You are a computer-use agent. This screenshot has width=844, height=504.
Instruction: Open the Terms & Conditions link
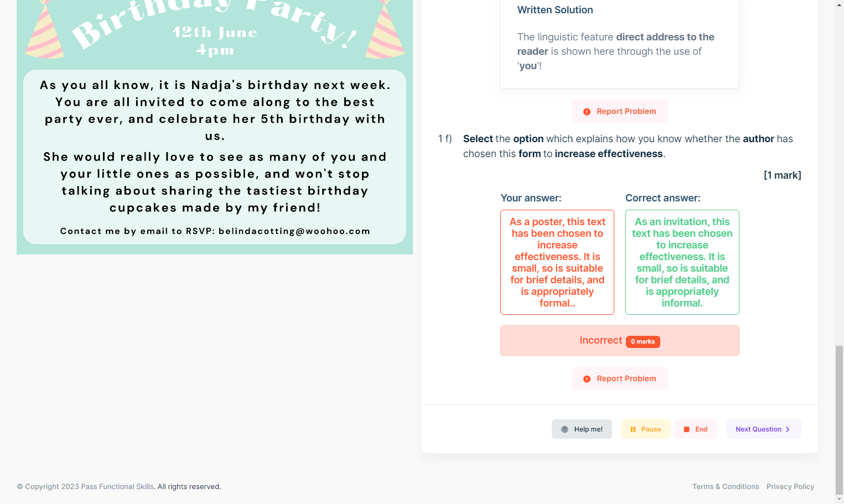tap(726, 487)
